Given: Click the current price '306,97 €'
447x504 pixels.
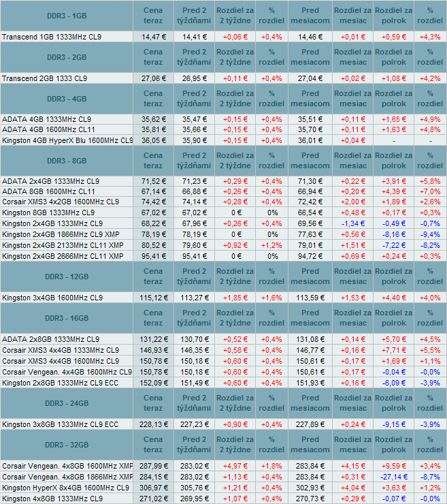Looking at the screenshot, I should coord(154,488).
